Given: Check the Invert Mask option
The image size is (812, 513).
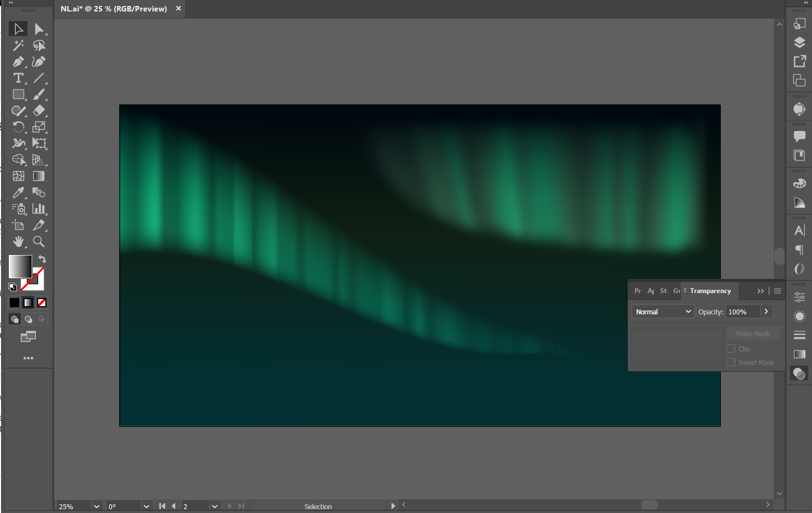Looking at the screenshot, I should point(731,362).
